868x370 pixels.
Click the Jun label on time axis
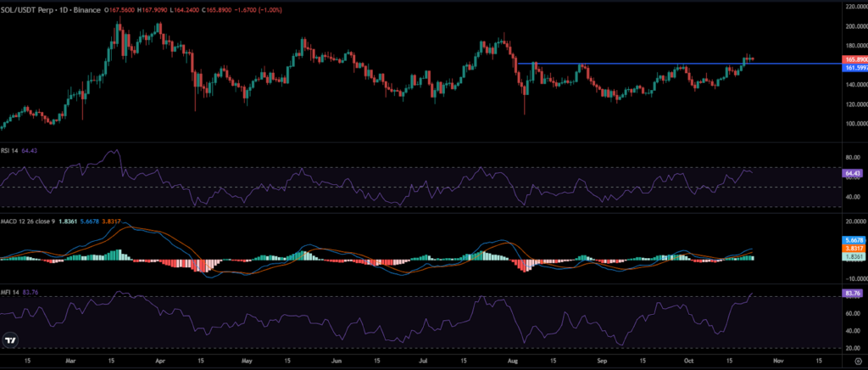[335, 360]
